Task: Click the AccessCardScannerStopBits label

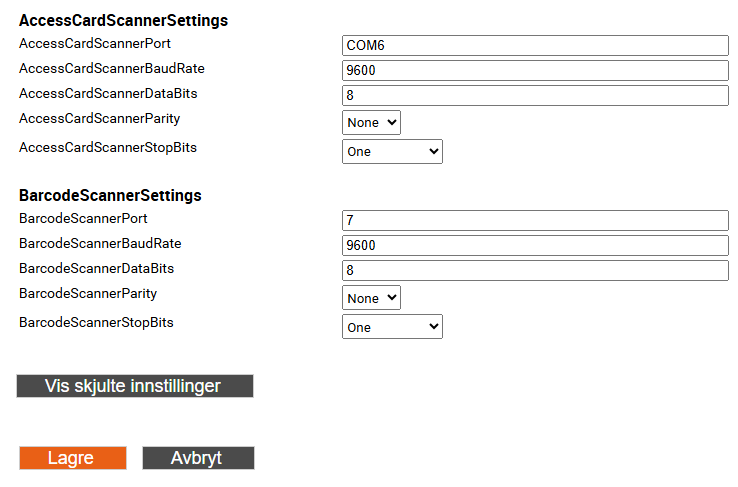Action: click(108, 148)
